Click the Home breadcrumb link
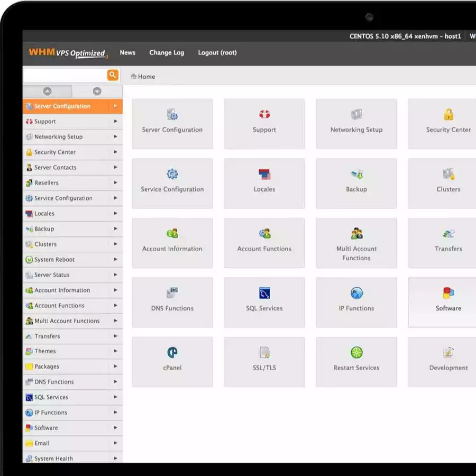The width and height of the screenshot is (476, 476). tap(143, 77)
